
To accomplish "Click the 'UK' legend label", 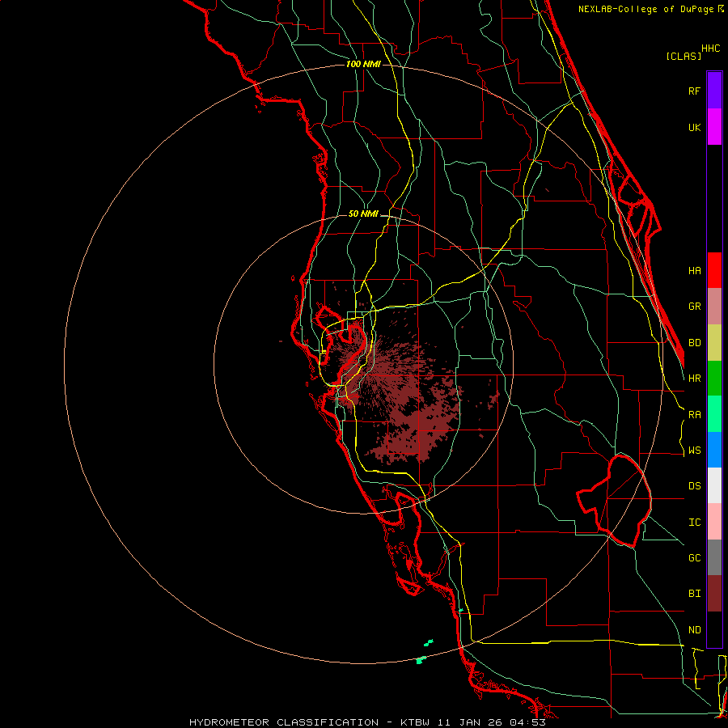I will (x=694, y=127).
